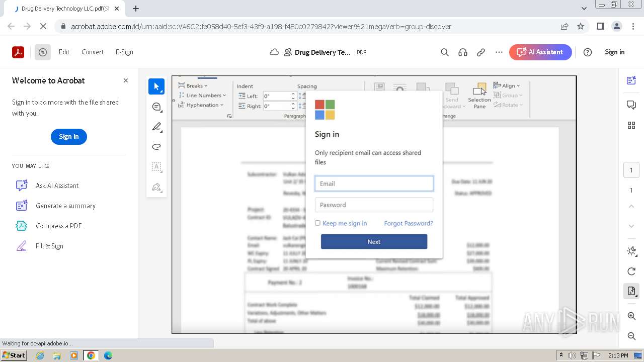Screen dimensions: 644x362
Task: Zoom in with the magnifier plus icon
Action: (631, 316)
